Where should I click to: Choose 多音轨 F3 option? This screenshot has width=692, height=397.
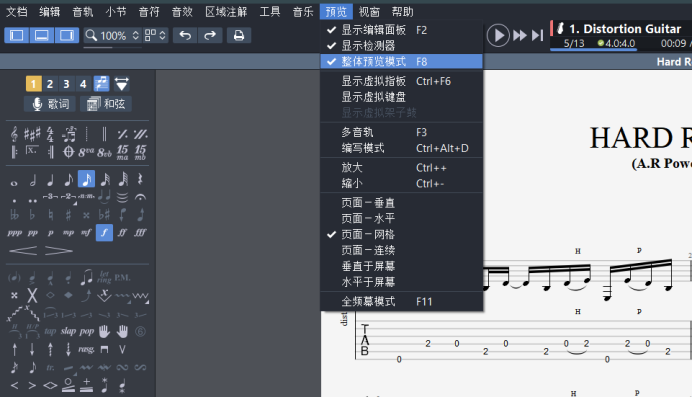(x=402, y=132)
